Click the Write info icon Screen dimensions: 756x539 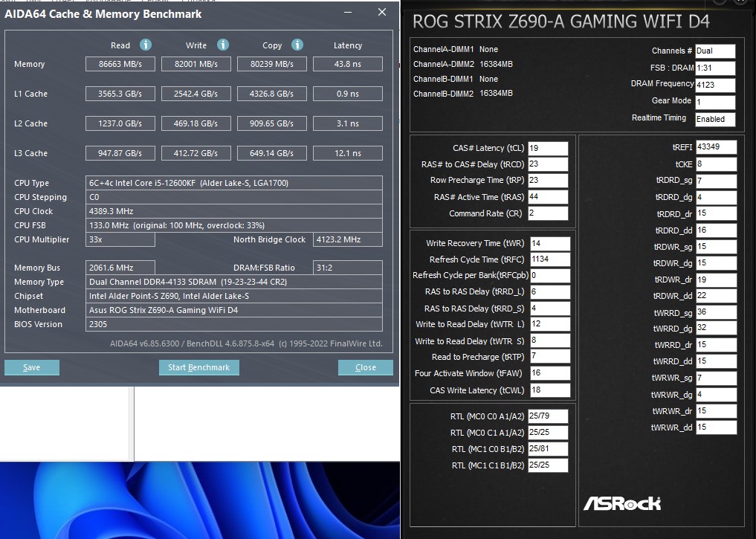pyautogui.click(x=223, y=45)
